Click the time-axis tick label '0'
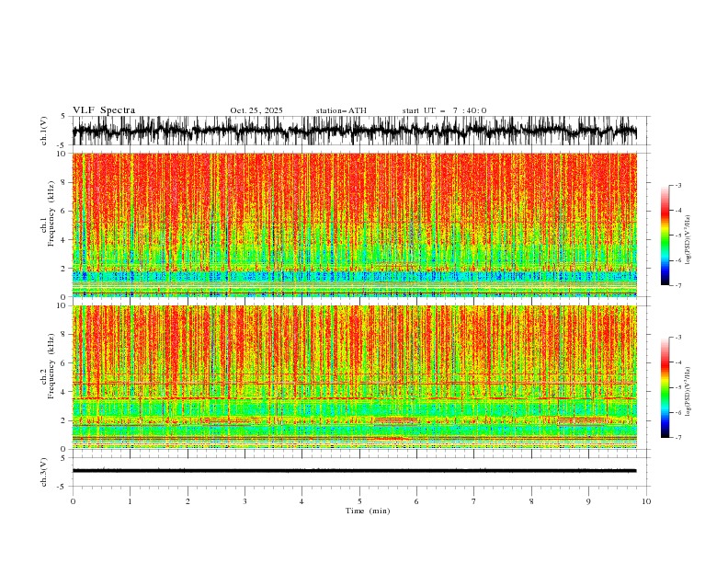Viewport: 728px width, 563px height. (73, 501)
